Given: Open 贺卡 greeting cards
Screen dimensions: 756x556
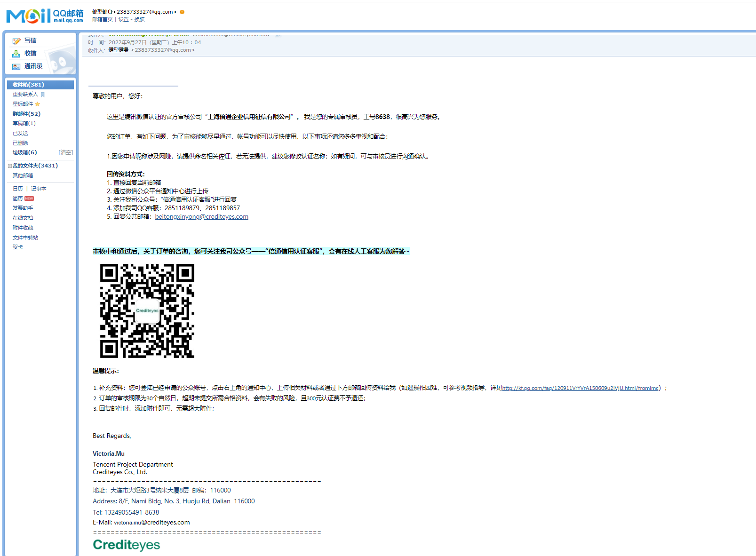Looking at the screenshot, I should tap(18, 247).
